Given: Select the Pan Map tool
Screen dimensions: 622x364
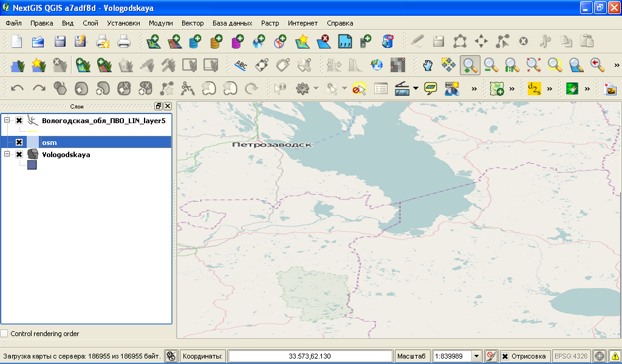Looking at the screenshot, I should [x=426, y=64].
